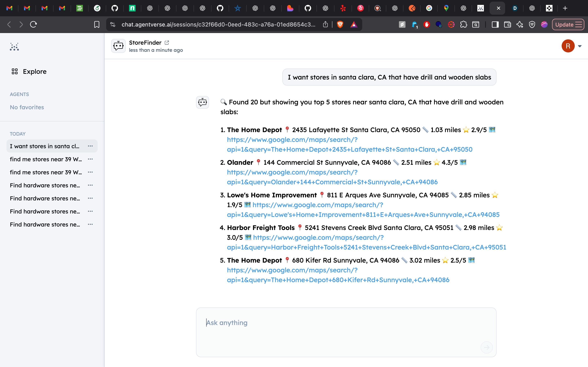
Task: Open options for 'I want stores in santa cl…' chat
Action: pos(90,146)
